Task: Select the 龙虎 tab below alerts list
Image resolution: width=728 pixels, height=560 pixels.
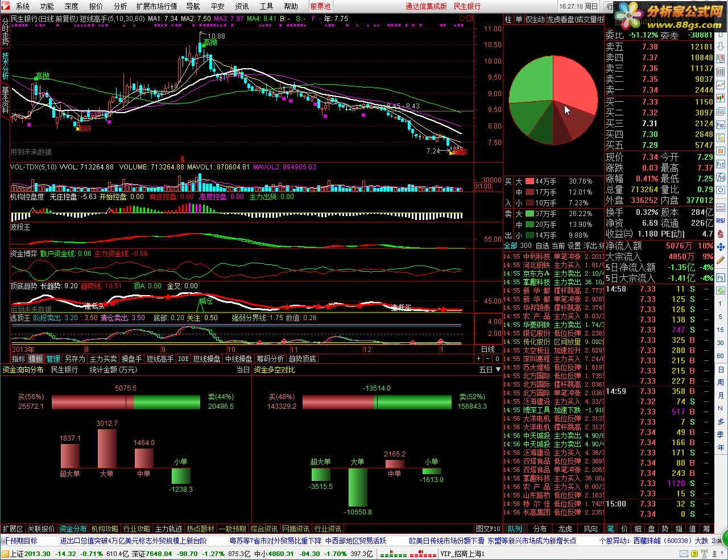Action: pos(565,529)
